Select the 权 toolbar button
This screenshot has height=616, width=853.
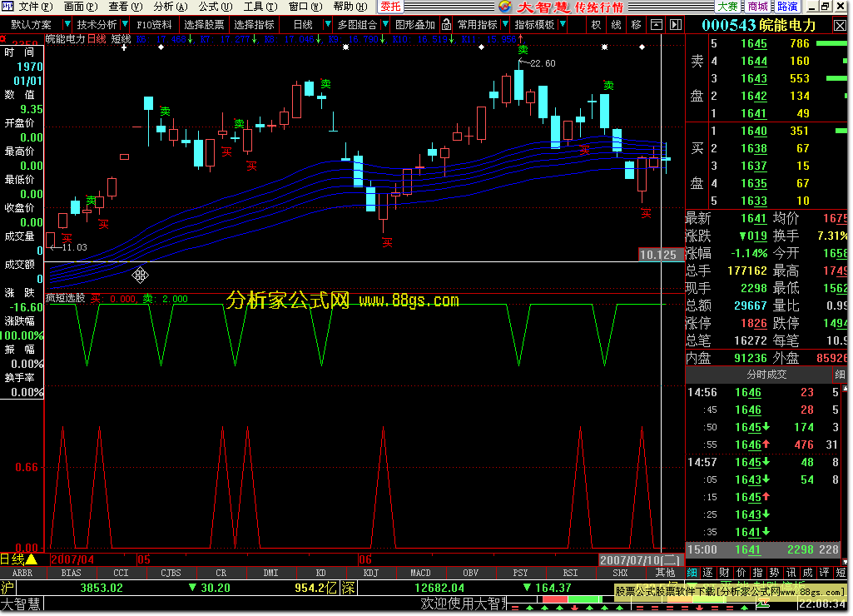pos(596,24)
